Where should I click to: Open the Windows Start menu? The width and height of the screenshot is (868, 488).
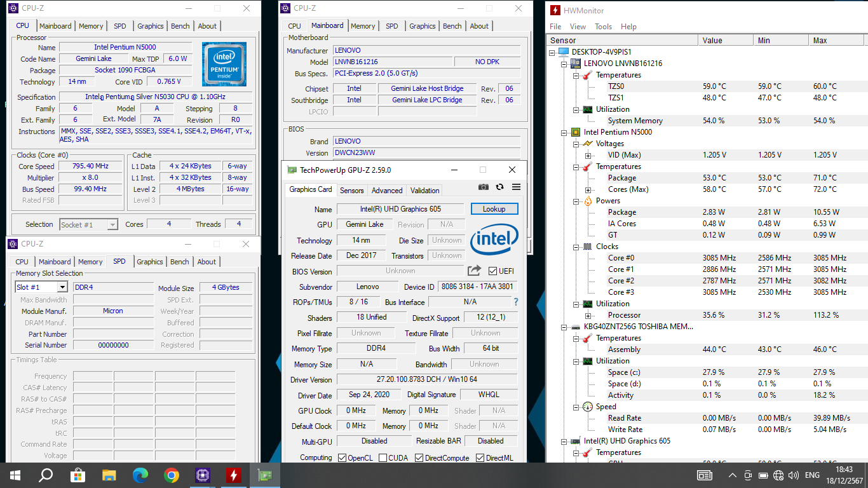[x=15, y=475]
